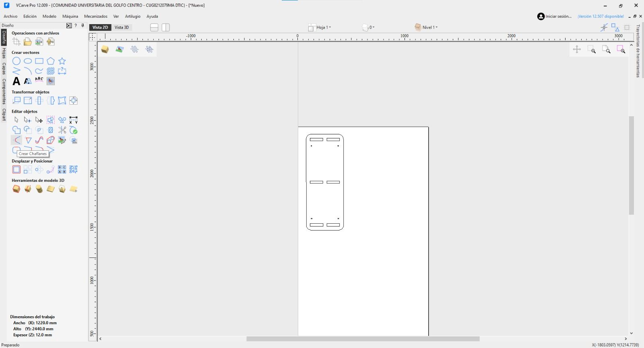Toggle the first wavy toolpath-lines icon in the view toolbar
The width and height of the screenshot is (644, 348).
134,49
